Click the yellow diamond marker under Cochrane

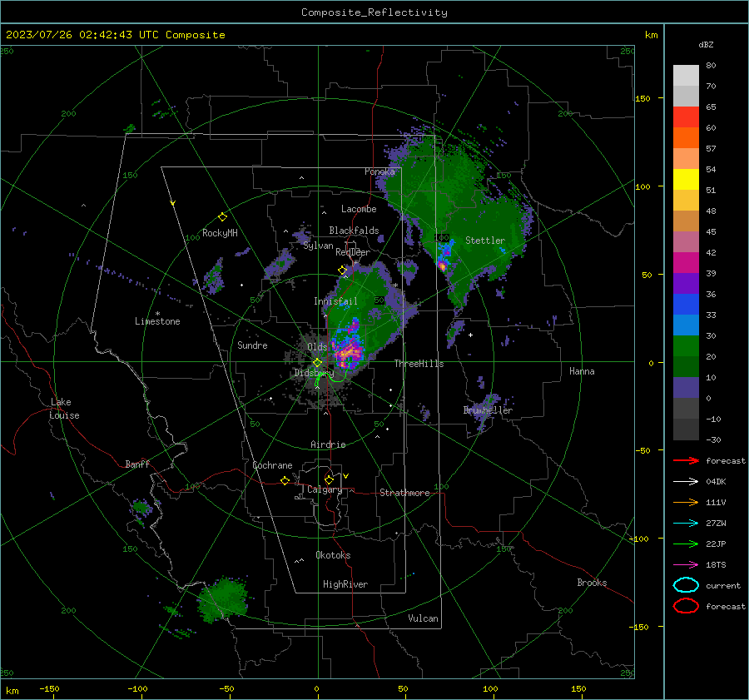pos(285,480)
